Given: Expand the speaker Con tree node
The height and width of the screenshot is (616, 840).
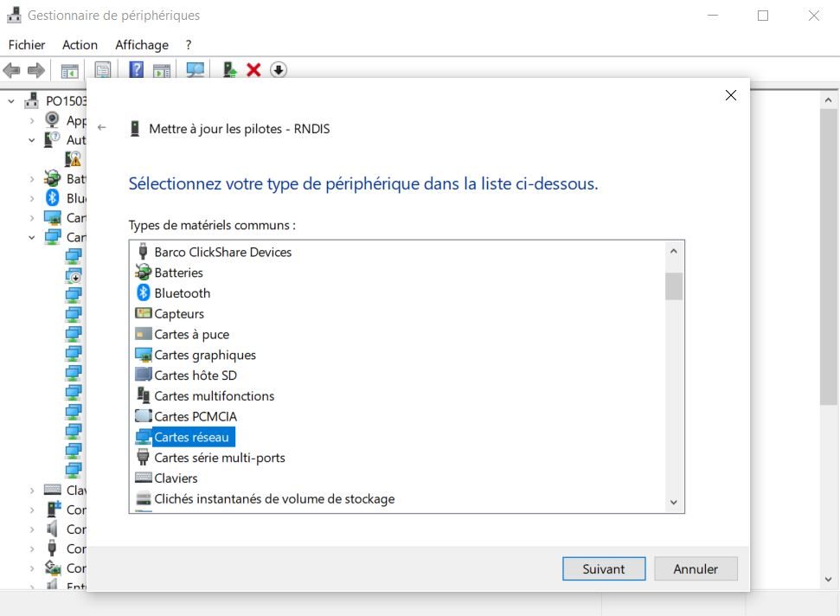Looking at the screenshot, I should [32, 529].
